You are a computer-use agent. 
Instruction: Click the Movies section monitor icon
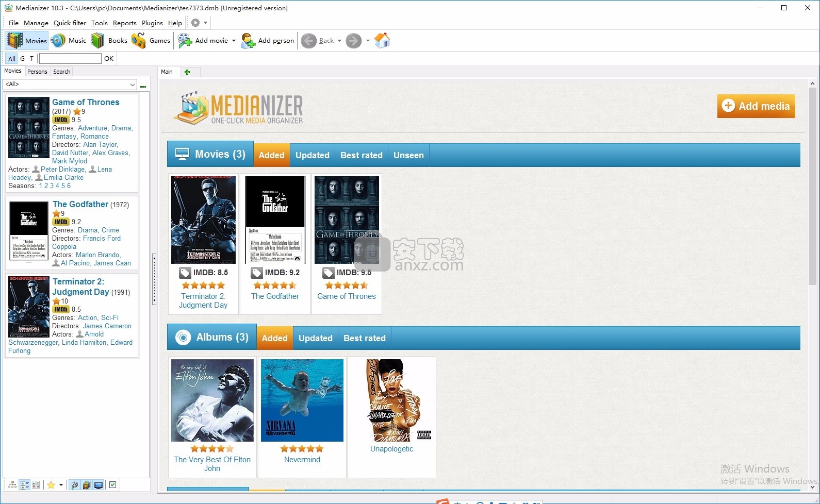pyautogui.click(x=182, y=154)
